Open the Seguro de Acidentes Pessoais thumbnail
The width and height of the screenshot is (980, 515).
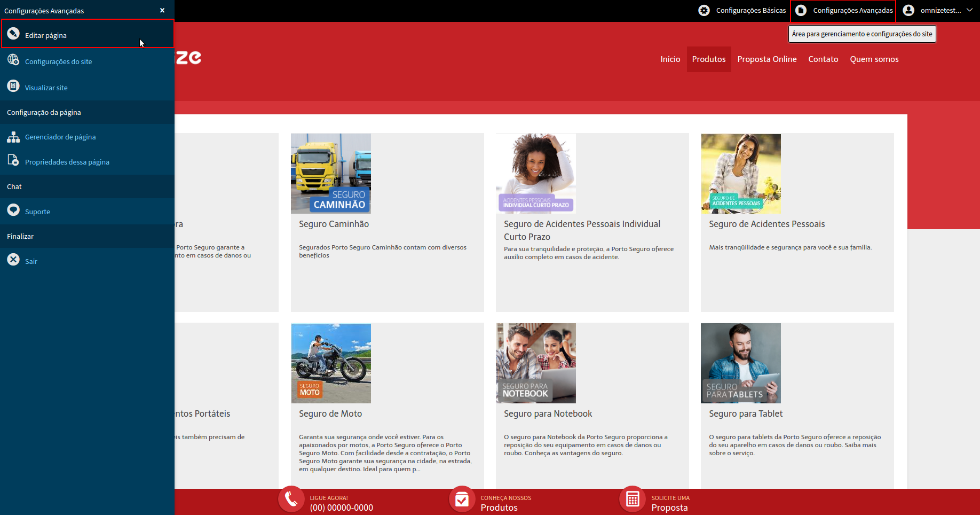741,174
